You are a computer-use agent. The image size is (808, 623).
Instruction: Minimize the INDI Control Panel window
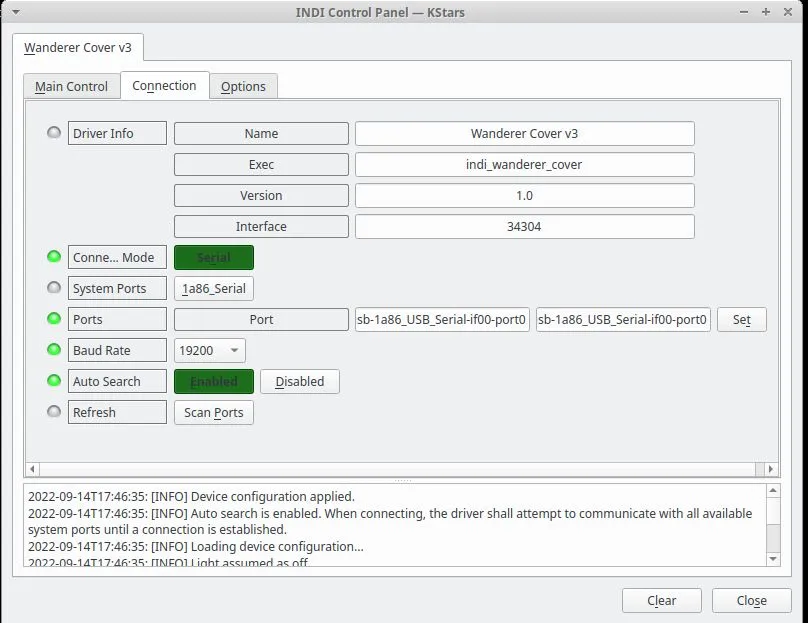tap(744, 12)
